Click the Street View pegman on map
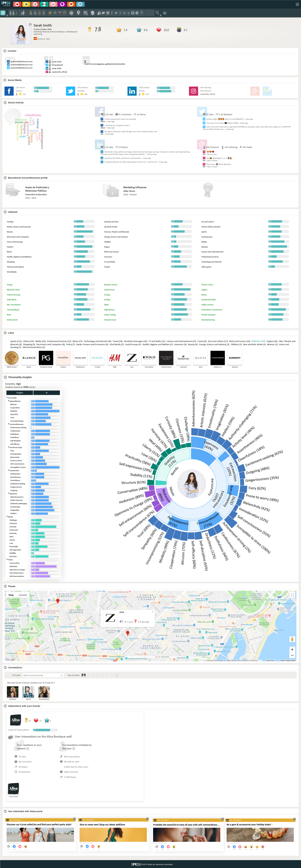 tap(292, 639)
